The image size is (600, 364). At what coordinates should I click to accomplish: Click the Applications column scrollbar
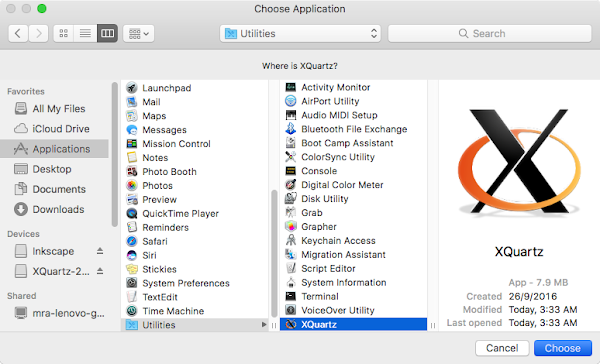click(x=274, y=253)
